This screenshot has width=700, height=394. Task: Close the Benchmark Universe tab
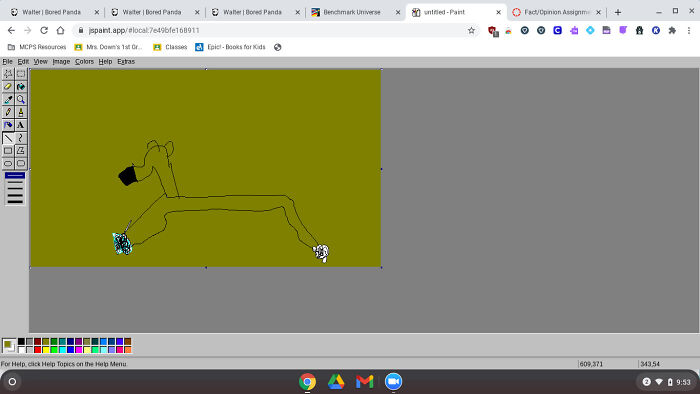tap(398, 12)
